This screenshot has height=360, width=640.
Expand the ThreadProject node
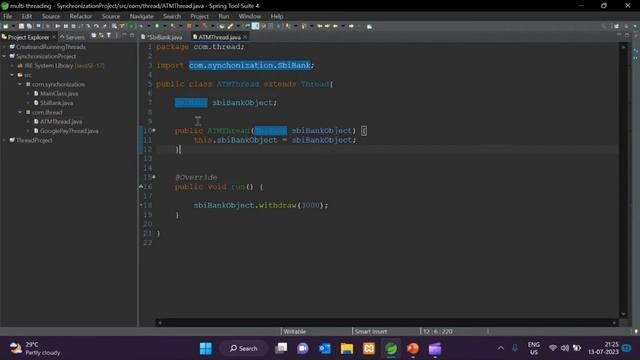click(4, 140)
